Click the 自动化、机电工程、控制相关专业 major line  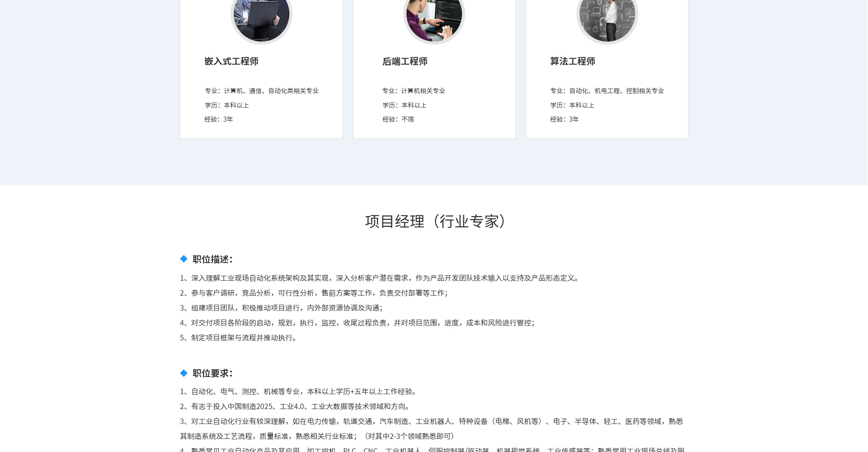(607, 91)
